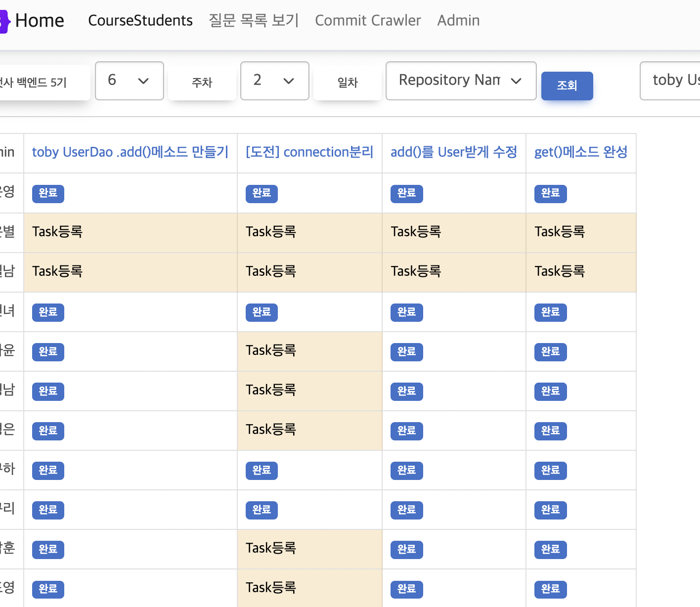This screenshot has height=607, width=700.
Task: Click 완료 badge in add()를 User받게 column, 윤 row
Action: tap(406, 352)
